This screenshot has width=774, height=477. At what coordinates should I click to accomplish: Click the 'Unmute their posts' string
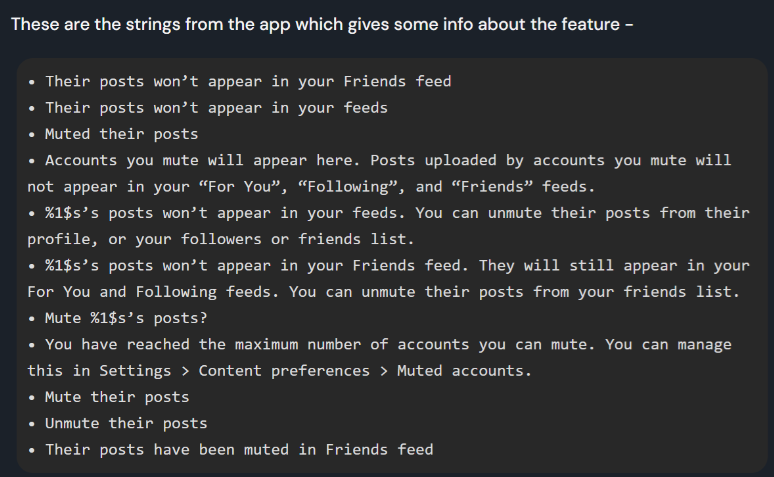coord(126,423)
